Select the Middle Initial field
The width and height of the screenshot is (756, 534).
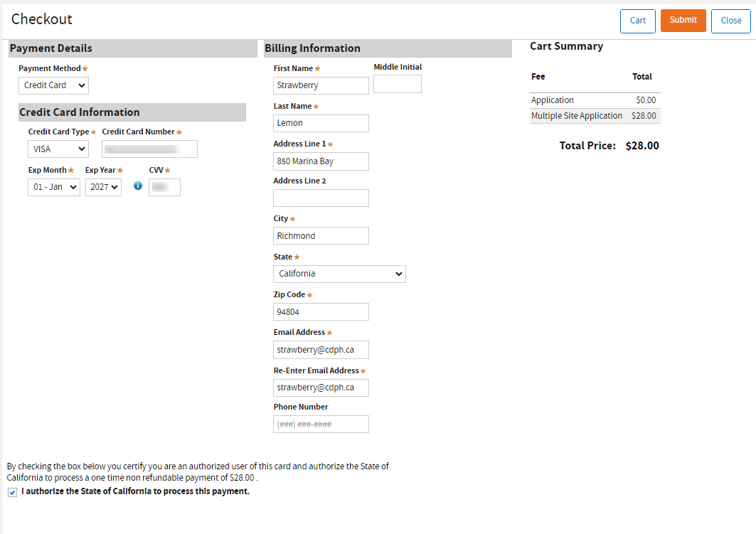397,84
